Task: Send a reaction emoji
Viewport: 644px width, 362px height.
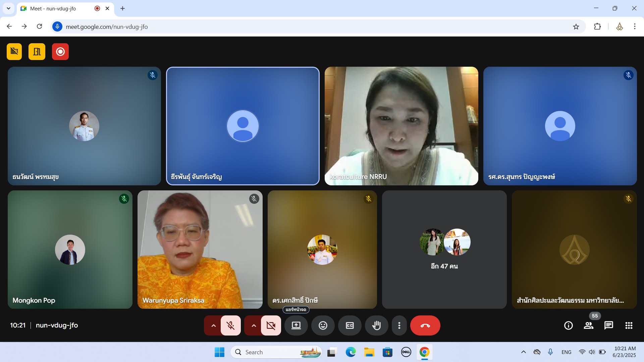Action: click(323, 325)
